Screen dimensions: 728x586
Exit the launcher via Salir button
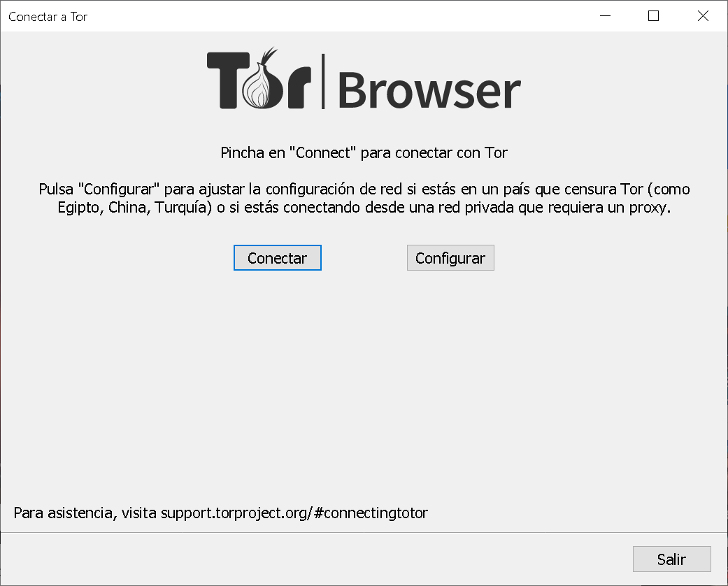[672, 559]
